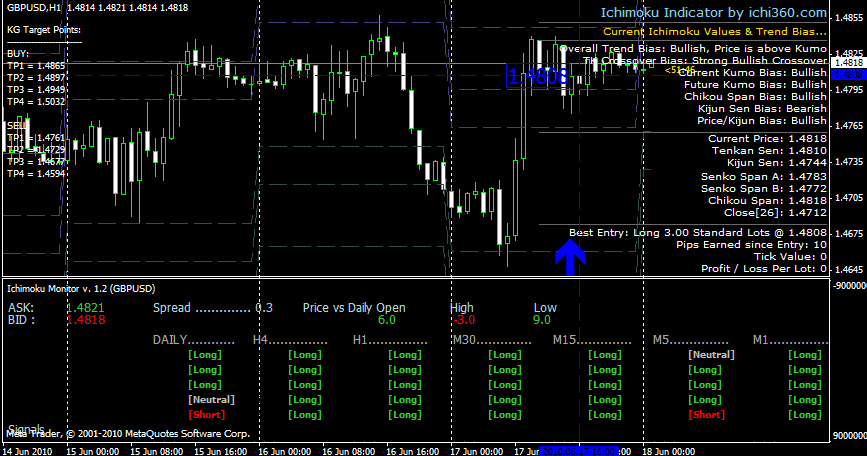Click the Spread value 0.3

tap(264, 308)
